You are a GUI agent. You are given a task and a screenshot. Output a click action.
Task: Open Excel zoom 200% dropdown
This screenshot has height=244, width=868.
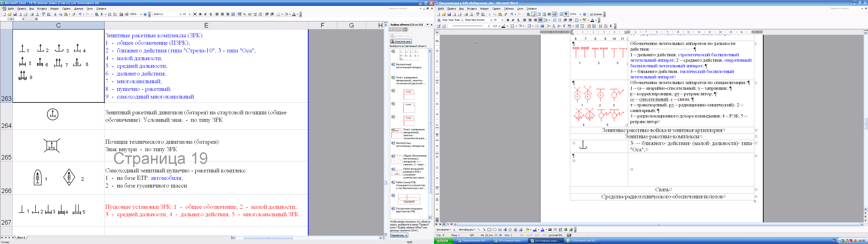click(141, 14)
